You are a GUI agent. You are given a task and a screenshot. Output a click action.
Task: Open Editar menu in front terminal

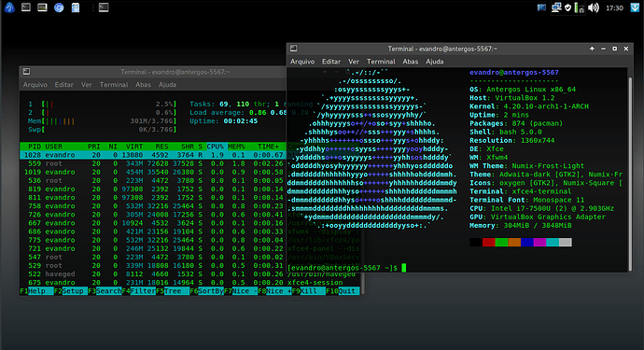331,62
